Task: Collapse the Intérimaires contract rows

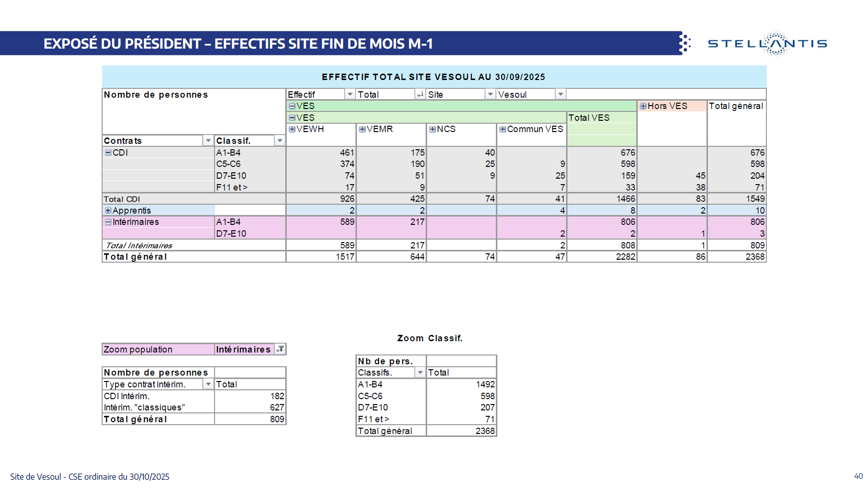Action: tap(108, 222)
